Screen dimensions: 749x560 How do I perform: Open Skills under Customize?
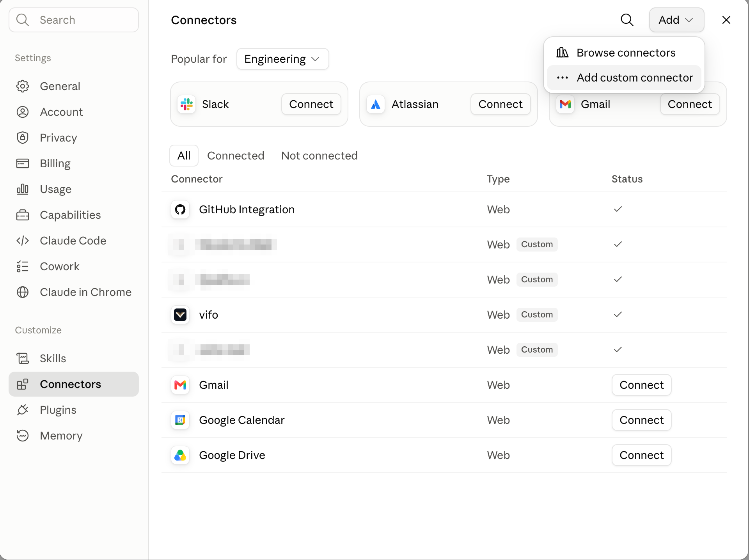(74, 358)
